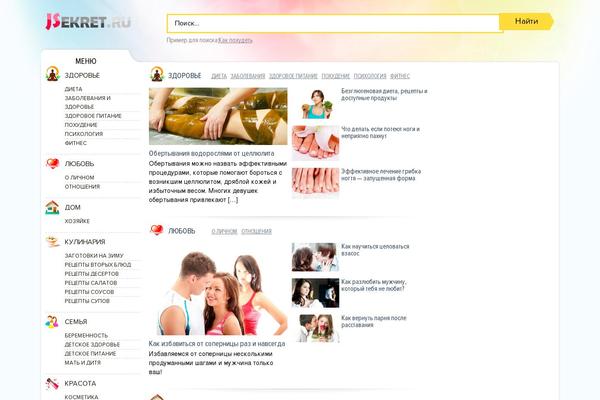Click the heart icon in the main Любовь section header

[x=157, y=230]
